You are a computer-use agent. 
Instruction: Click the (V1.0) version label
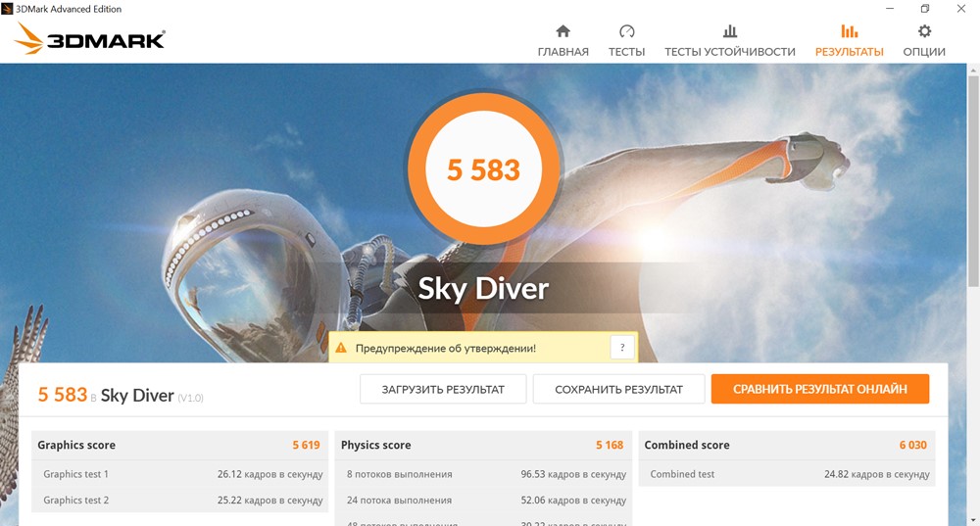(x=191, y=398)
